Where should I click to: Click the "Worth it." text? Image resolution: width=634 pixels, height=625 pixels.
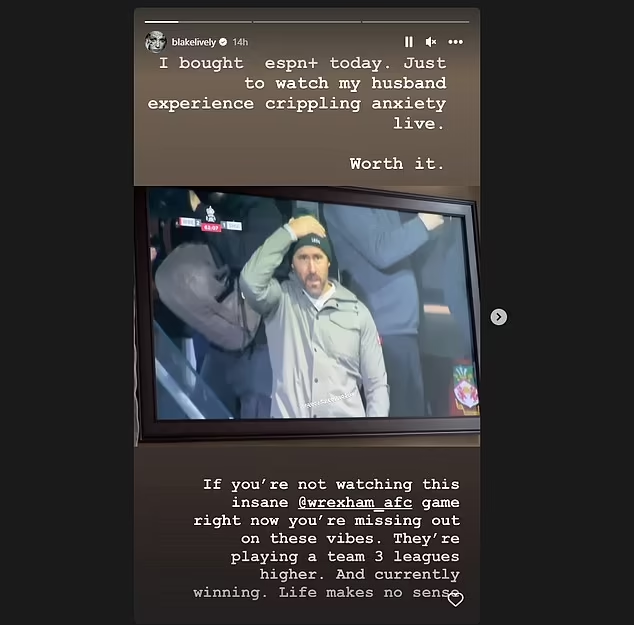pyautogui.click(x=397, y=164)
